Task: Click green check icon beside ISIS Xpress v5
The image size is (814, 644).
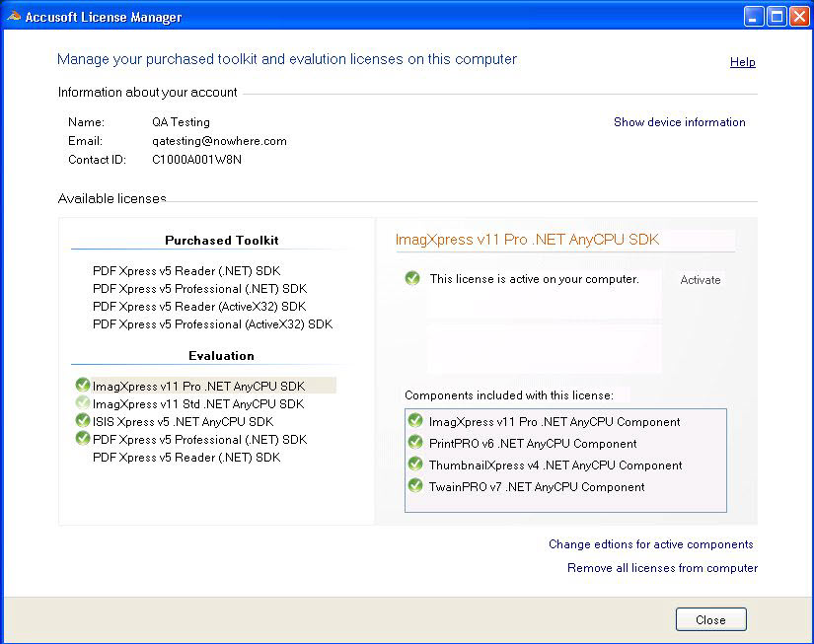Action: point(83,421)
